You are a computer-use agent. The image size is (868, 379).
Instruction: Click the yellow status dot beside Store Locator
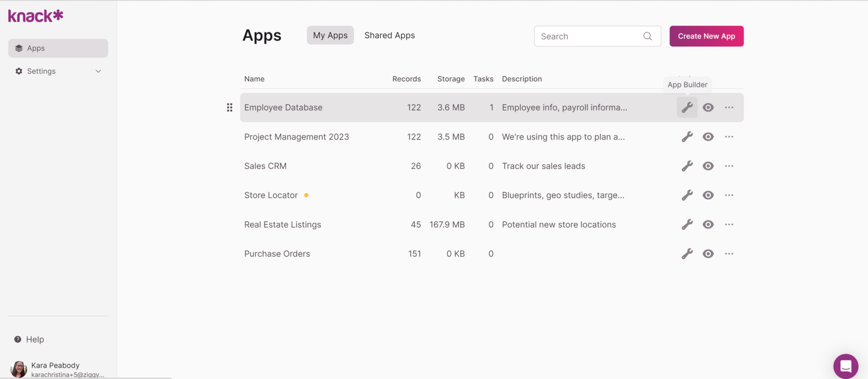coord(306,195)
